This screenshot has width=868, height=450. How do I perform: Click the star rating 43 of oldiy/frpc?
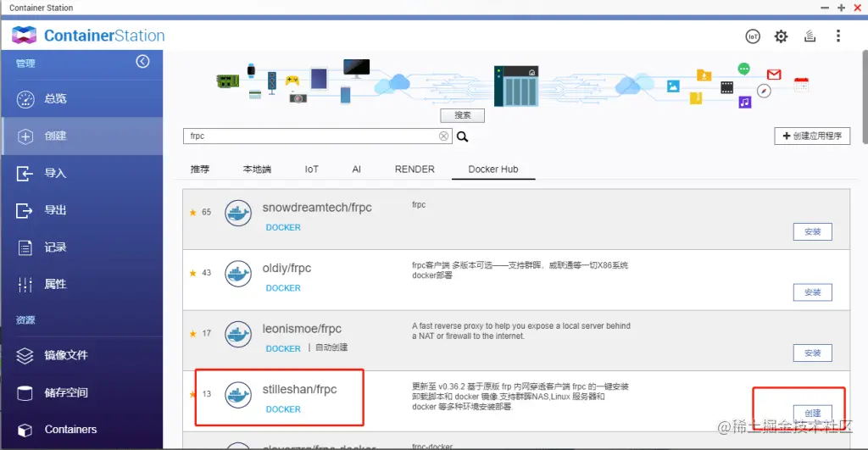pos(200,273)
